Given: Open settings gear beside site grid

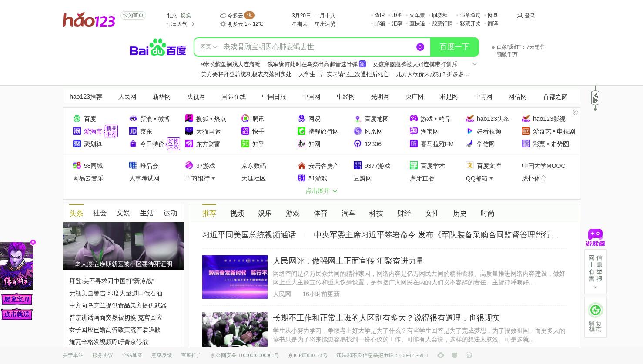Looking at the screenshot, I should click(x=575, y=112).
